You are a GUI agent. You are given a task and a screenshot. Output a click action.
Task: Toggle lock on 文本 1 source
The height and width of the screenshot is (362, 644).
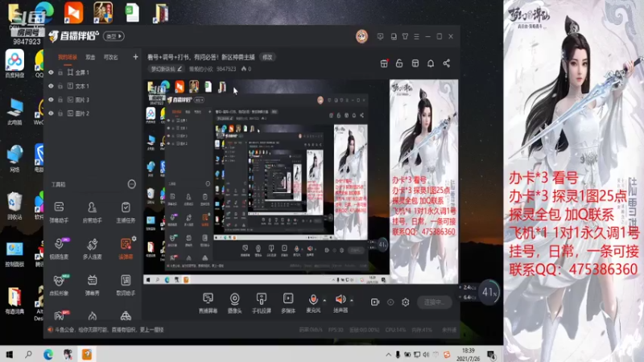[x=60, y=86]
